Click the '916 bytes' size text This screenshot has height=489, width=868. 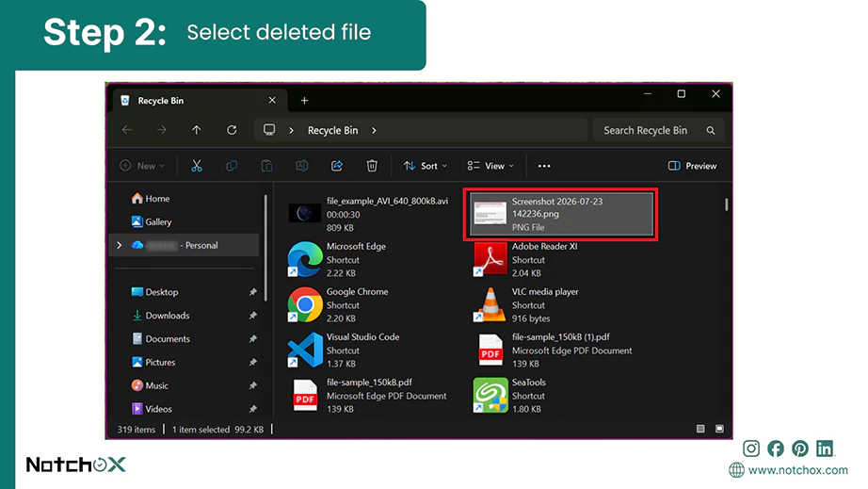click(531, 318)
